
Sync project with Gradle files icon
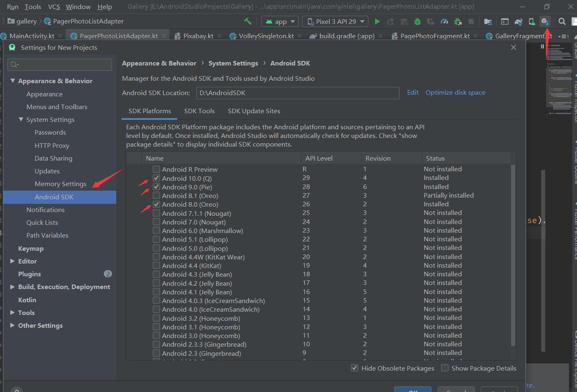tap(518, 21)
